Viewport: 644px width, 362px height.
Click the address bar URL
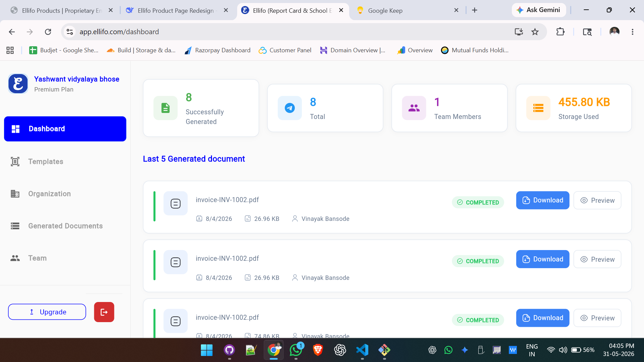point(119,32)
